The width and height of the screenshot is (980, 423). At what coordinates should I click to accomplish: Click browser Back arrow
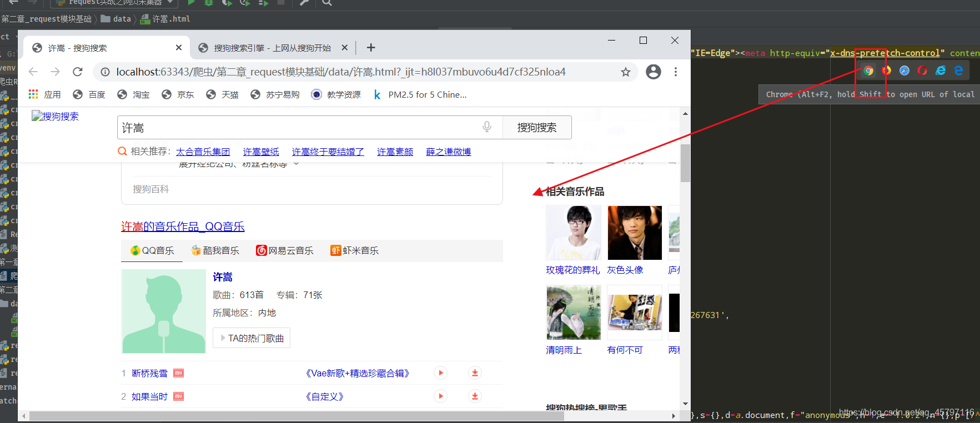click(x=33, y=72)
